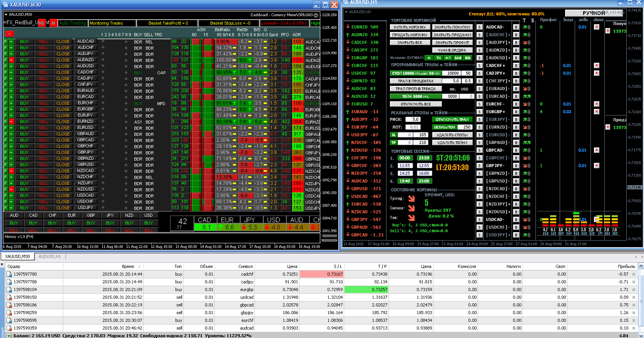Screen dimensions: 644x338
Task: Click ЗАКРЫТЬ ПРОФИТ button
Action: click(452, 42)
